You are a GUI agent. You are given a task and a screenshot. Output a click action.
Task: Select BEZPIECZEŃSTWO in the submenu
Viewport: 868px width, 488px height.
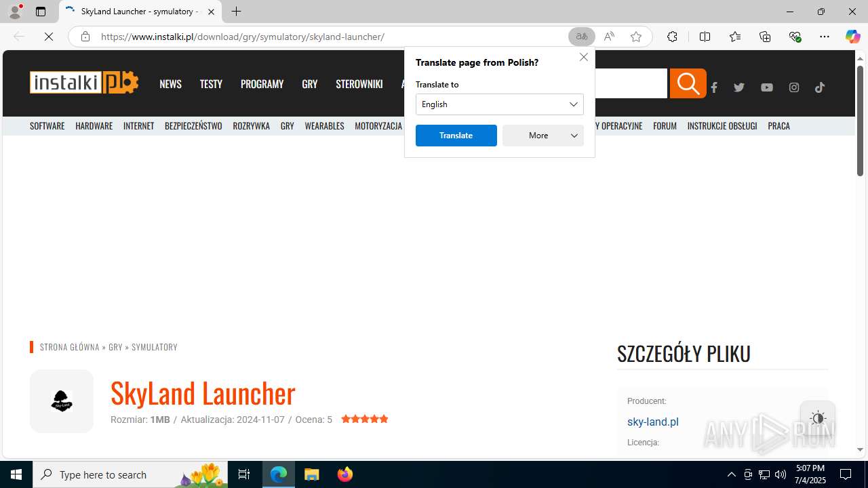pyautogui.click(x=193, y=126)
